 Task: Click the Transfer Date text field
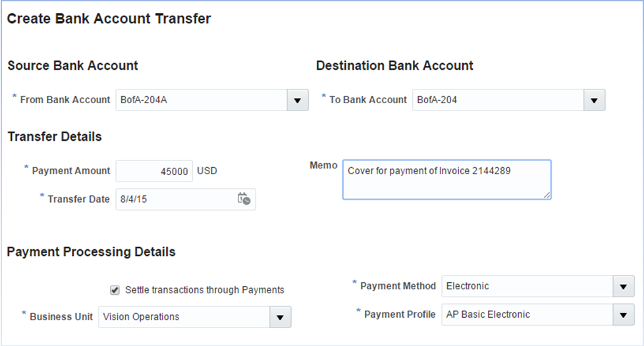[x=174, y=199]
